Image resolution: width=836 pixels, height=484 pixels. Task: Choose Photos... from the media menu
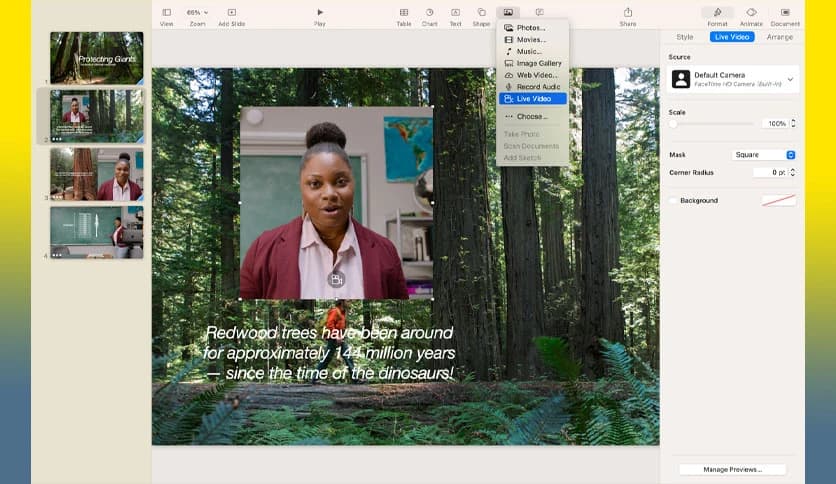(x=532, y=28)
